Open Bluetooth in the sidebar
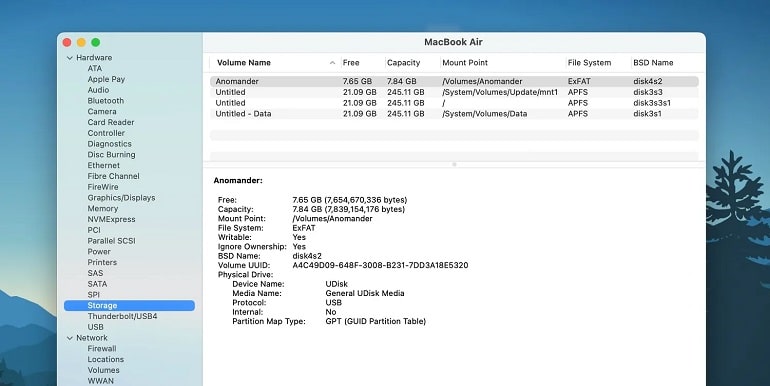This screenshot has width=770, height=386. (106, 101)
